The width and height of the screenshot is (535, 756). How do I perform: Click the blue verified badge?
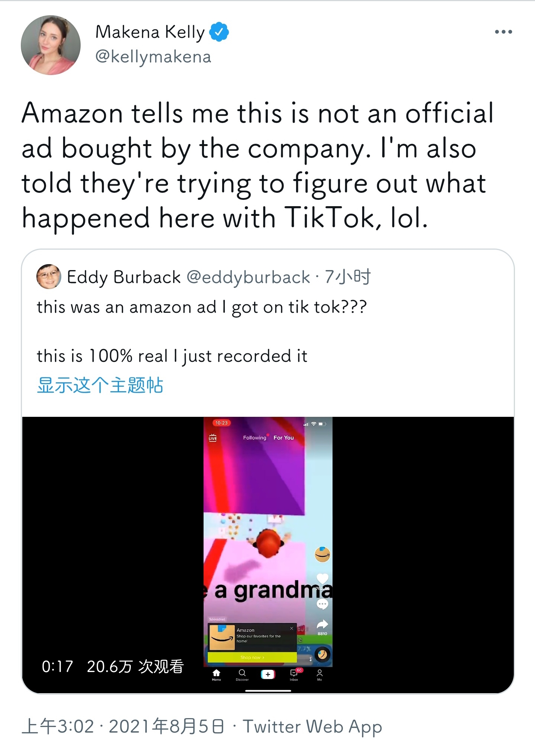pyautogui.click(x=219, y=32)
